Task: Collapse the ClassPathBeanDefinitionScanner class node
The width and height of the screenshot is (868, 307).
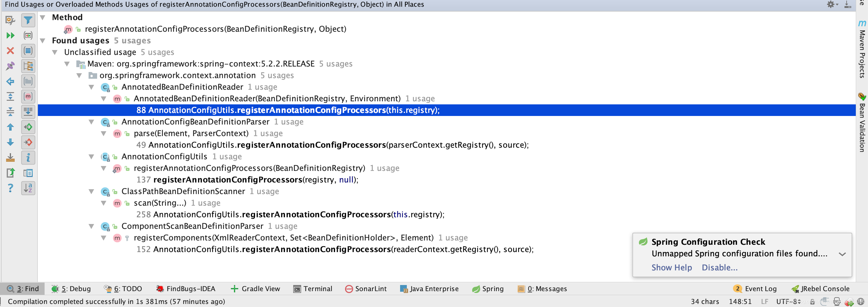Action: point(91,191)
